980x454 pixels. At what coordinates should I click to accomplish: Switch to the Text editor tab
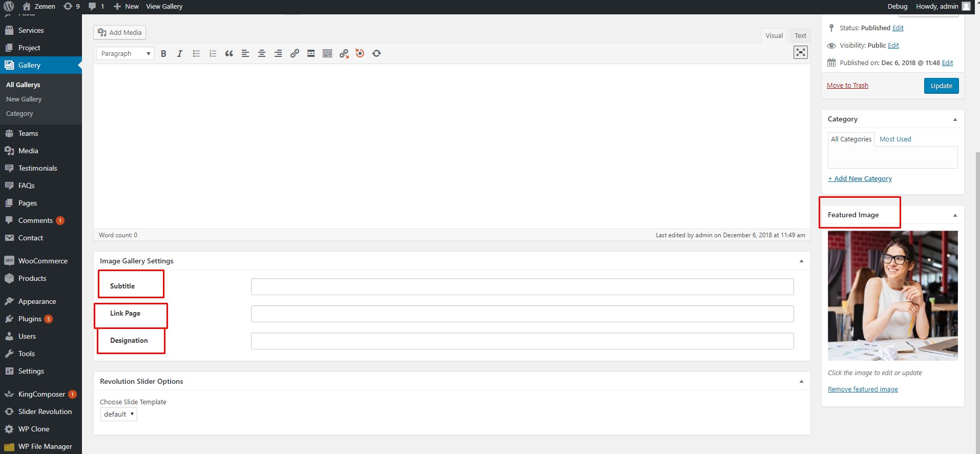tap(800, 35)
